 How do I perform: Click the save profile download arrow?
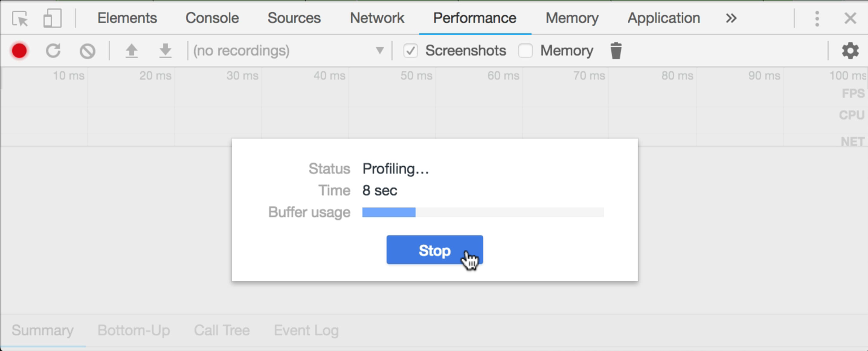164,51
